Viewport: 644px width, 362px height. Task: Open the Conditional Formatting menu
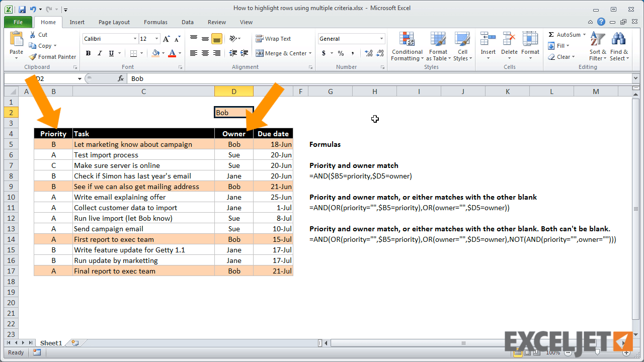tap(407, 46)
